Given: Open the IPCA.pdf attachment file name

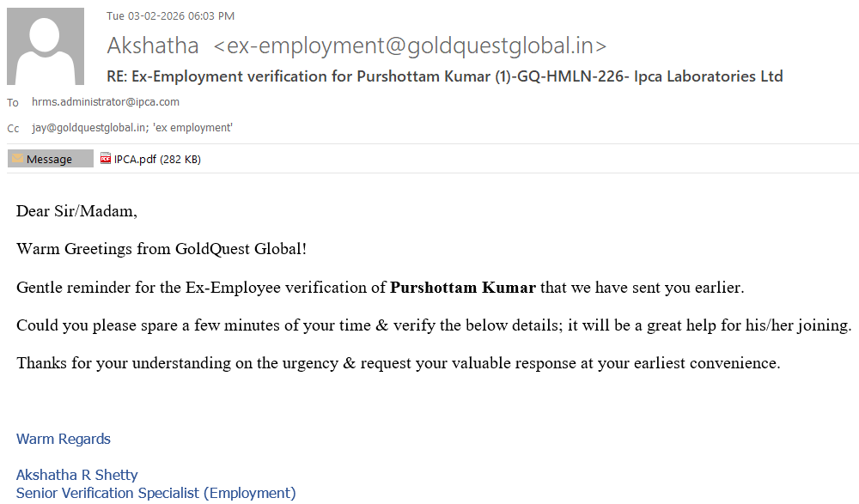Looking at the screenshot, I should [136, 159].
